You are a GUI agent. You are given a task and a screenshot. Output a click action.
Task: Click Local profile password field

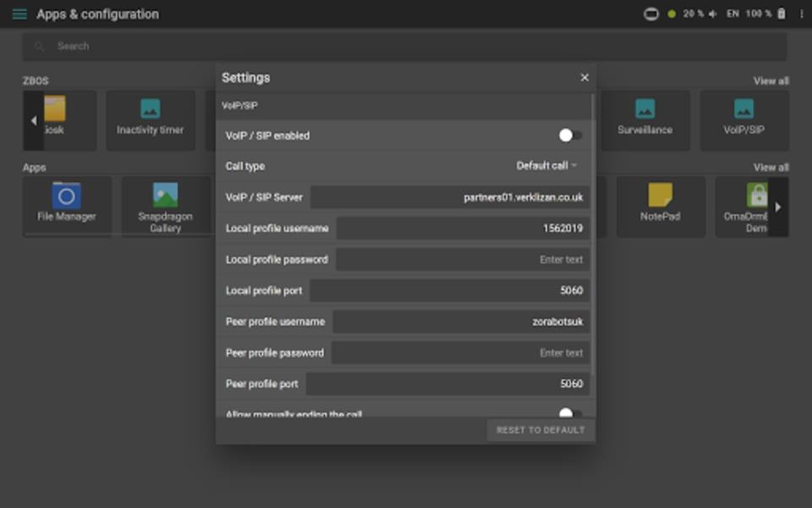(463, 260)
